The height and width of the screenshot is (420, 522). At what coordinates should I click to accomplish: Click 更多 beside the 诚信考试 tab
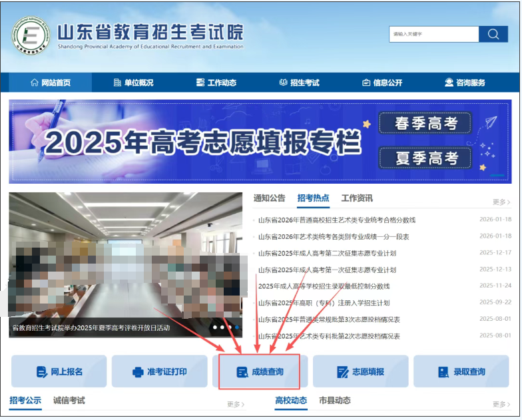[x=236, y=404]
